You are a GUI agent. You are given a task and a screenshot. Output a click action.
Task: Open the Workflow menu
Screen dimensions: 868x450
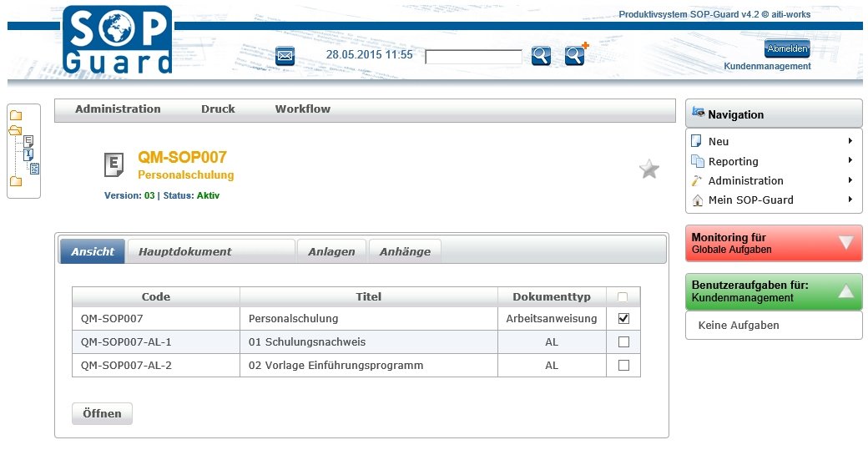(303, 109)
